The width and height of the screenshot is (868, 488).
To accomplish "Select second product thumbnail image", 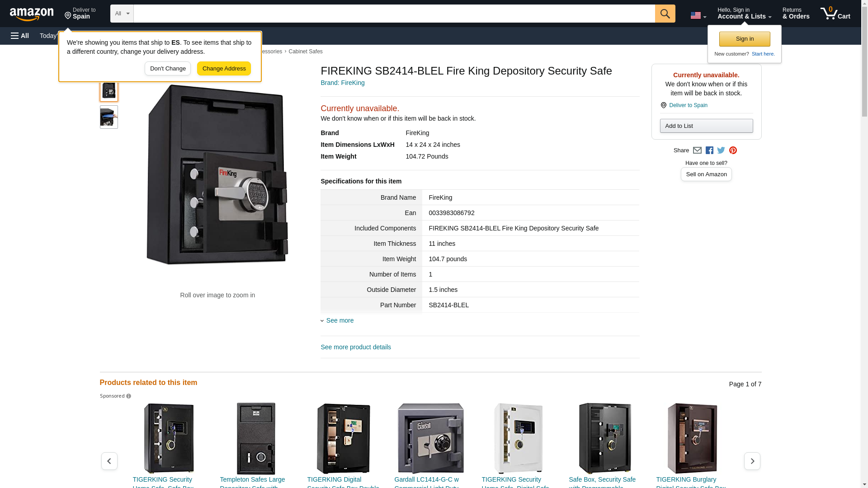I will click(108, 117).
